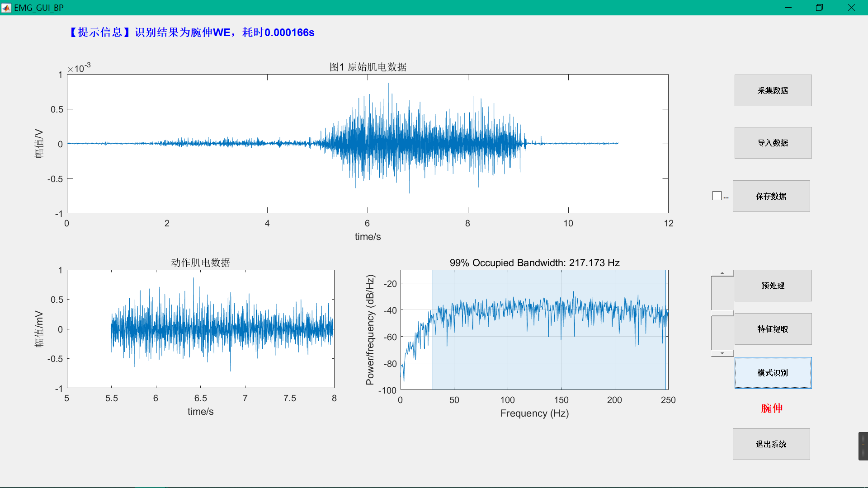Select the 原始肌电数据 waveform plot
The image size is (868, 488).
tap(367, 144)
